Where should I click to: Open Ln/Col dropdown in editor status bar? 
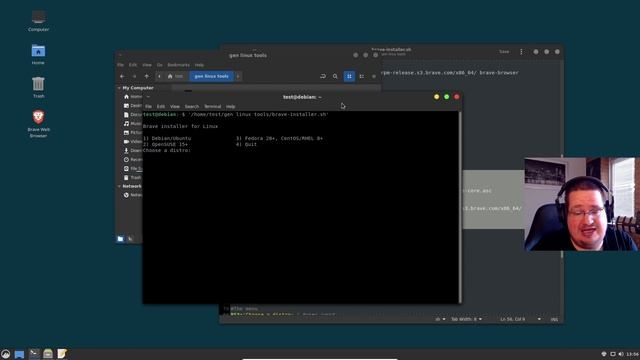tap(520, 319)
